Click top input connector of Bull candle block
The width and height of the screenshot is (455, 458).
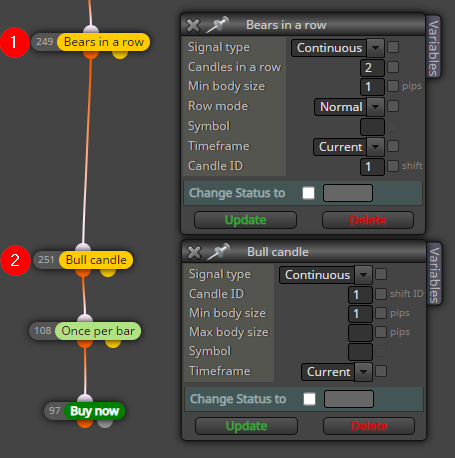tap(83, 247)
